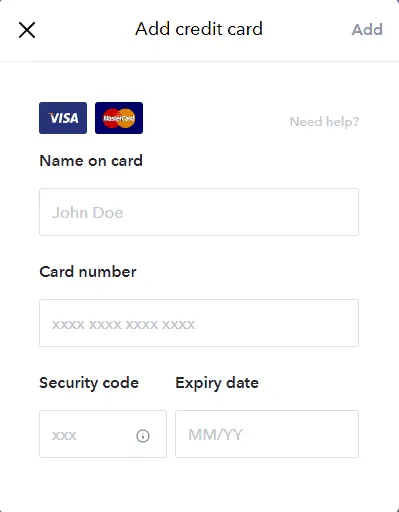Image resolution: width=399 pixels, height=512 pixels.
Task: Click the xxxx xxxx xxxx xxxx placeholder
Action: (x=123, y=325)
